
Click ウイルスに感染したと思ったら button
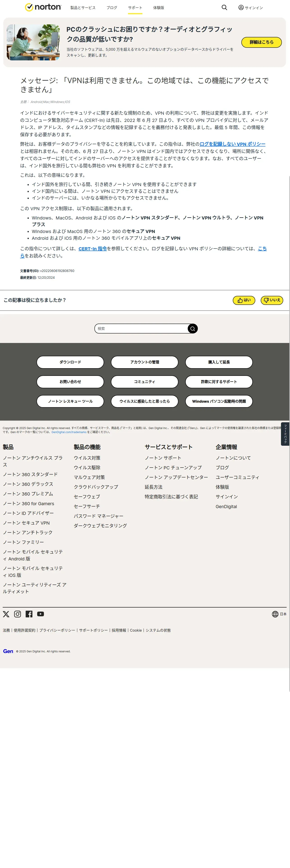click(x=144, y=401)
